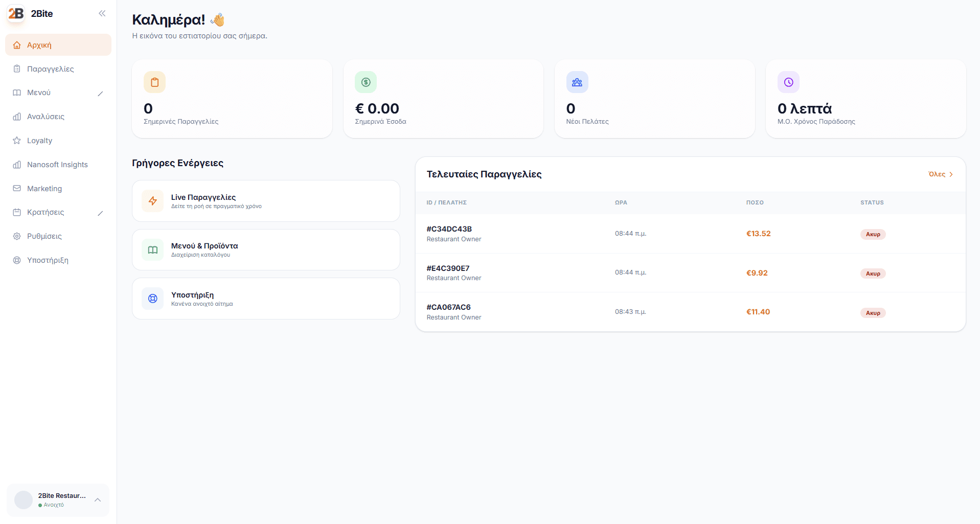Screen dimensions: 980x524
Task: Click the purple clock icon in delivery card
Action: click(788, 82)
